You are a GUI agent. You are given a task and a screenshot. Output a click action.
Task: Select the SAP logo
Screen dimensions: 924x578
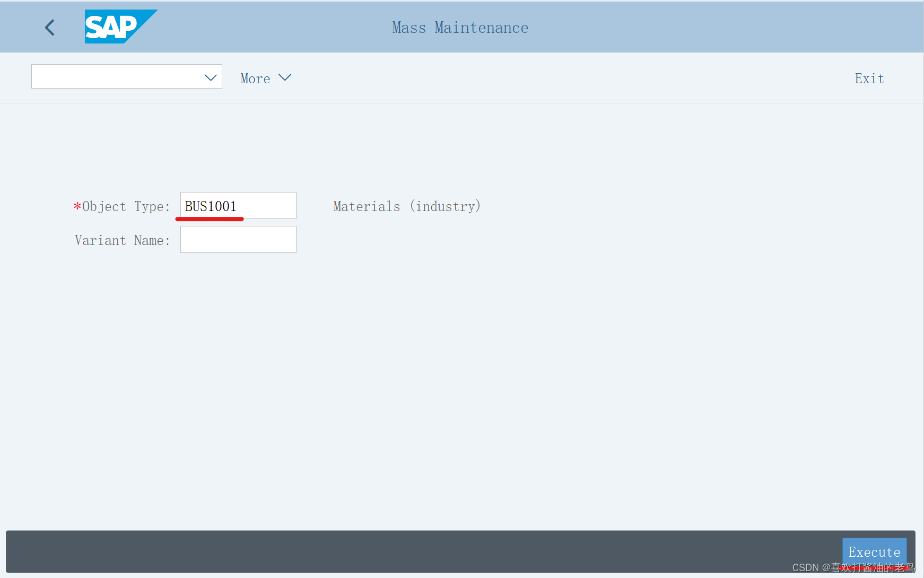121,27
